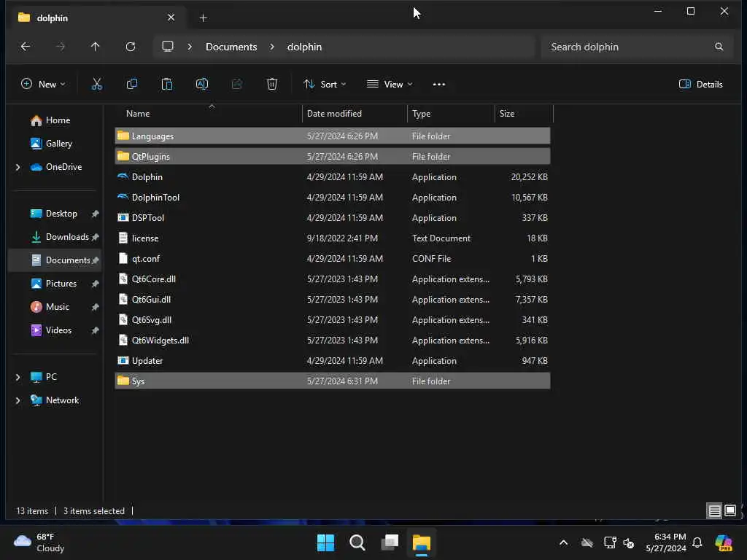The image size is (747, 560).
Task: Go back with the left arrow
Action: [x=26, y=47]
